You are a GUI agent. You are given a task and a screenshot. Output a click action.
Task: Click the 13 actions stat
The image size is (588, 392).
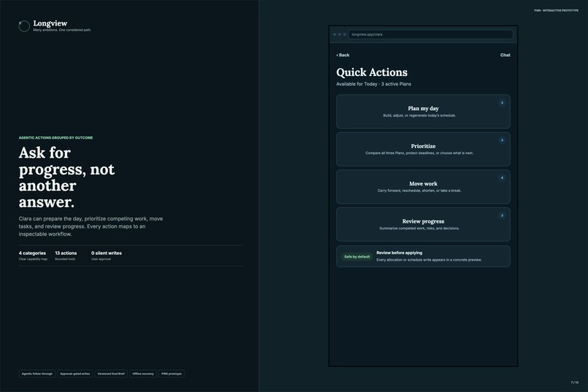(66, 255)
